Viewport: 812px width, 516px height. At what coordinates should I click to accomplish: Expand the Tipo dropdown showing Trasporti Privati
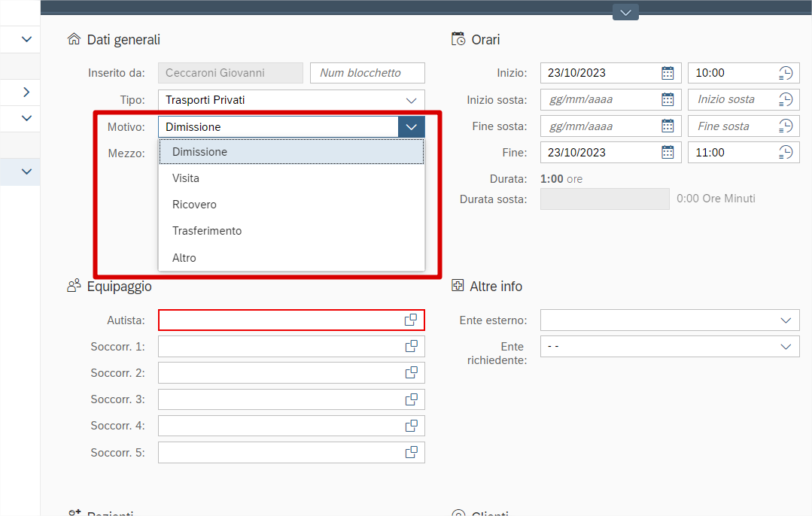point(411,100)
